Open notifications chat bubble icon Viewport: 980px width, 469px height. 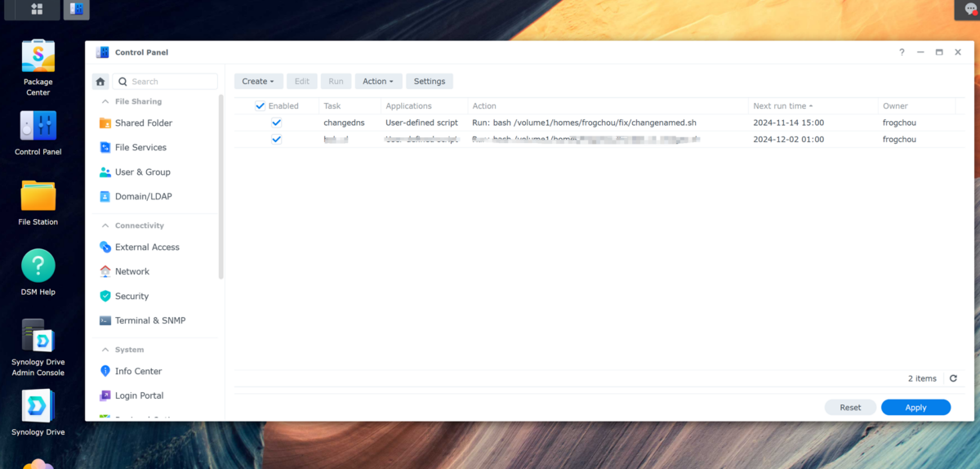[970, 10]
